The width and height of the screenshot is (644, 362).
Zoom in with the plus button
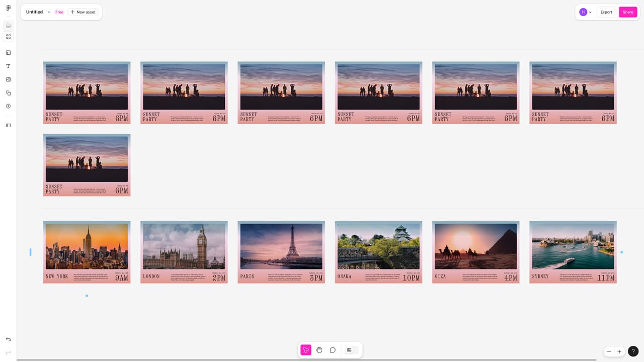619,351
